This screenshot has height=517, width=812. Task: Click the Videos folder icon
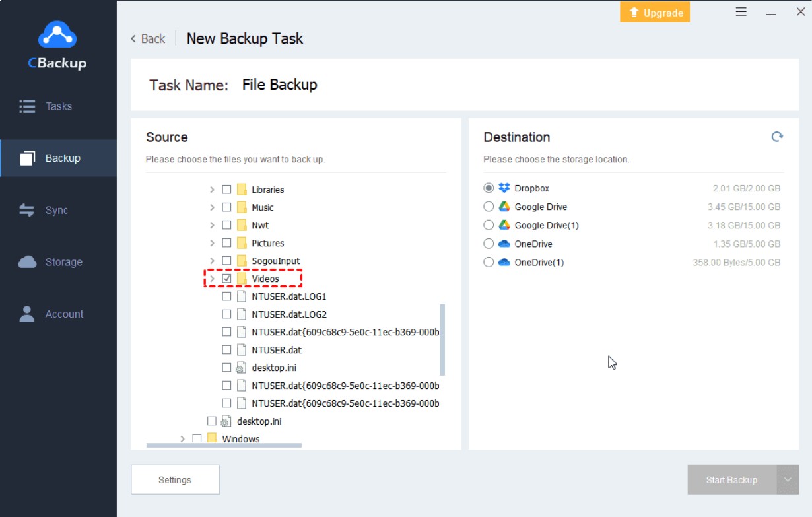tap(242, 279)
